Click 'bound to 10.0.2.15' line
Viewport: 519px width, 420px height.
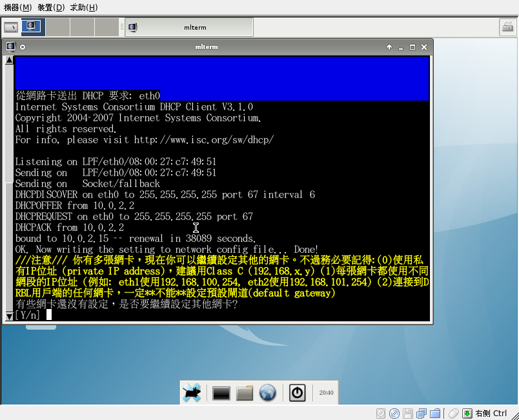[x=136, y=238]
